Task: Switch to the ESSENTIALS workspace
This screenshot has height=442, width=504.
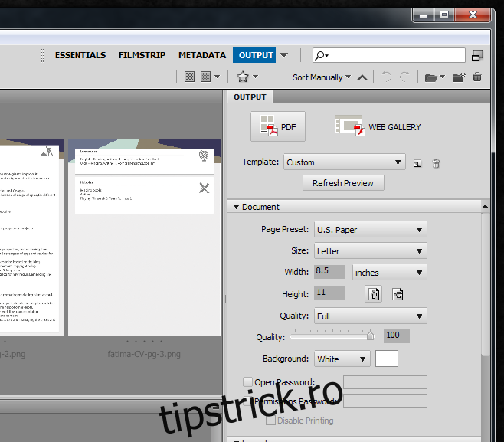Action: click(x=80, y=55)
